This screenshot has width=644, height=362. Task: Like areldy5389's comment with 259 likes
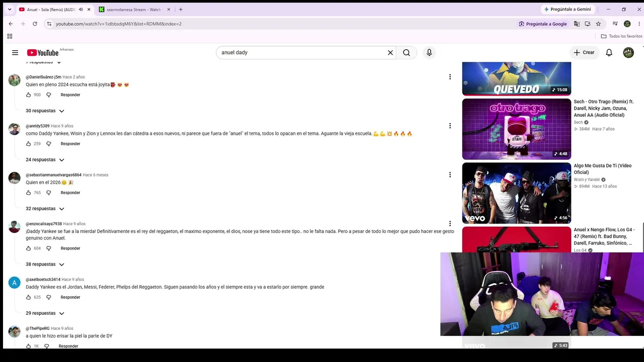tap(28, 144)
